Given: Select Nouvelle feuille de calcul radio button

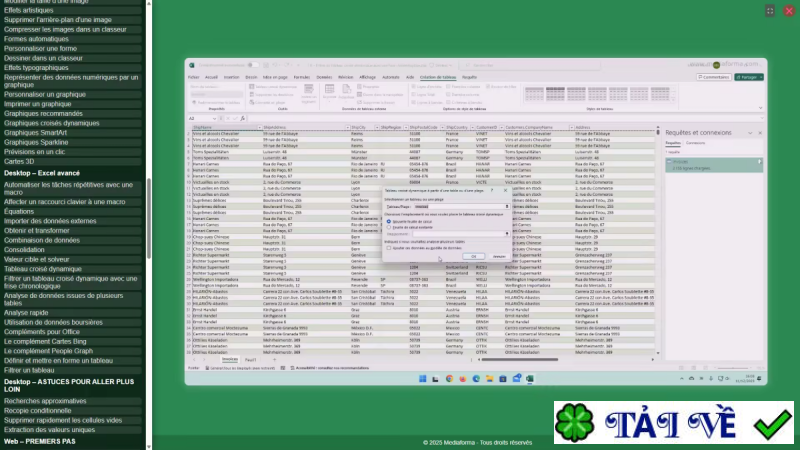Looking at the screenshot, I should [389, 221].
